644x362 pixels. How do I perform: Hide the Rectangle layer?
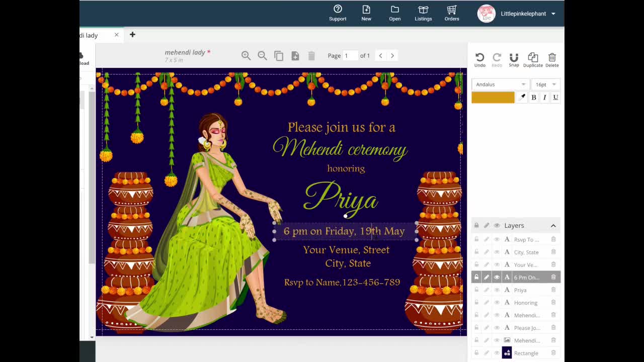[497, 352]
